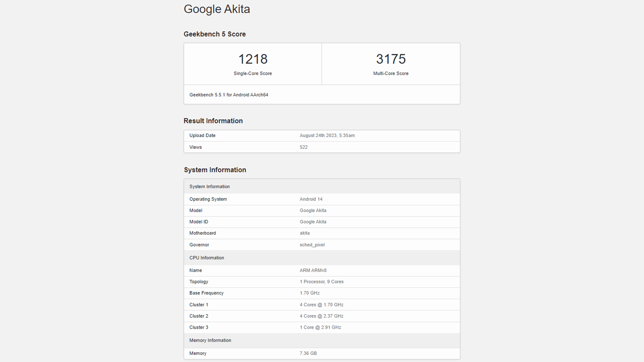Click Geekbench 5.5.1 for Android AArch64 text
This screenshot has height=362, width=644.
[229, 95]
